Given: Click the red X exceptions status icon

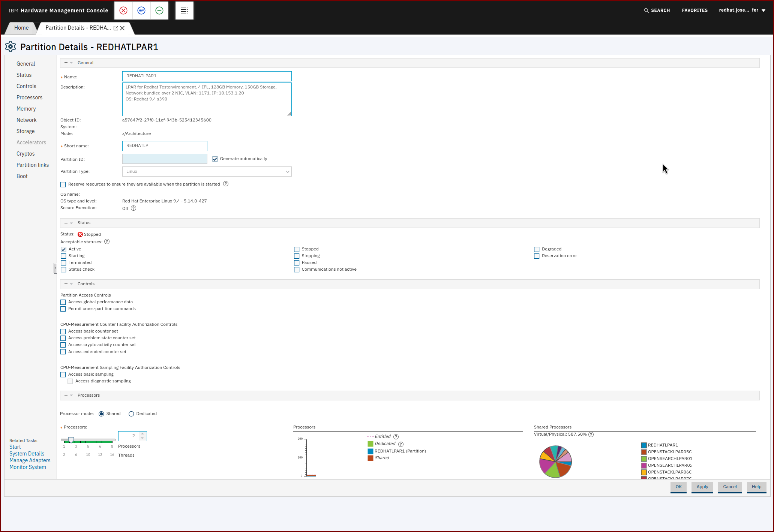Looking at the screenshot, I should coord(123,10).
